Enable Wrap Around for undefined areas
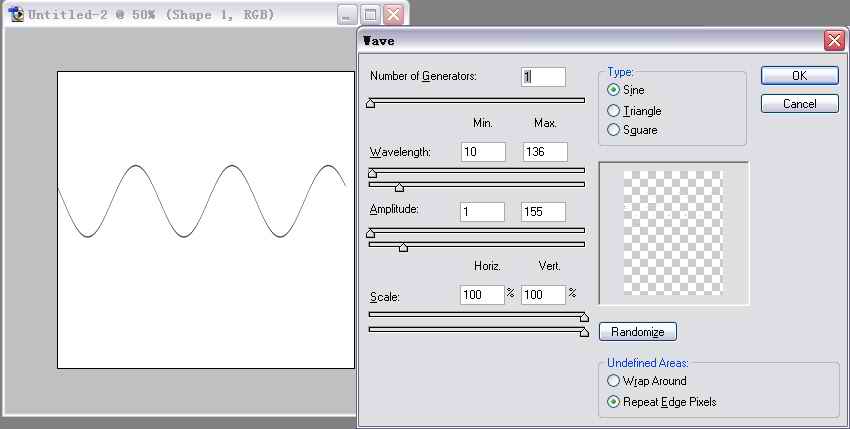 (614, 381)
